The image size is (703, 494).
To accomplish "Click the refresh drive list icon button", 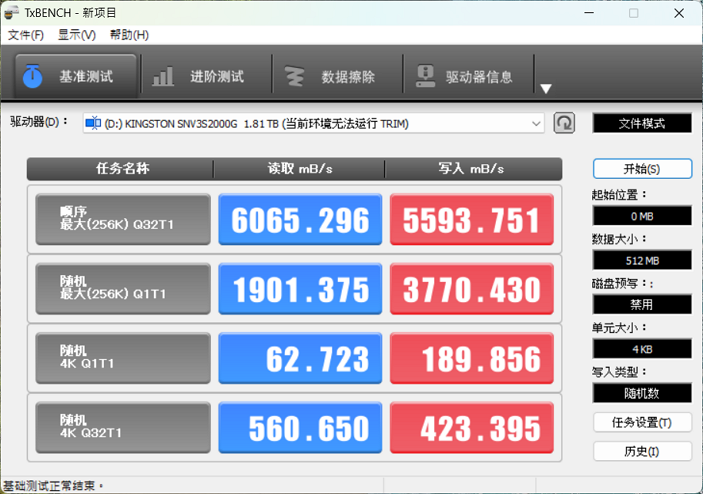I will click(x=564, y=123).
